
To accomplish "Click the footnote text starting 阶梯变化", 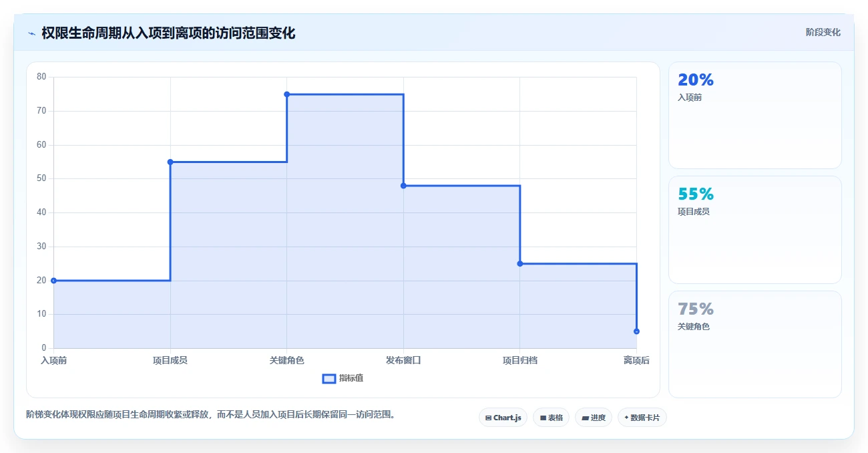I will (x=213, y=414).
